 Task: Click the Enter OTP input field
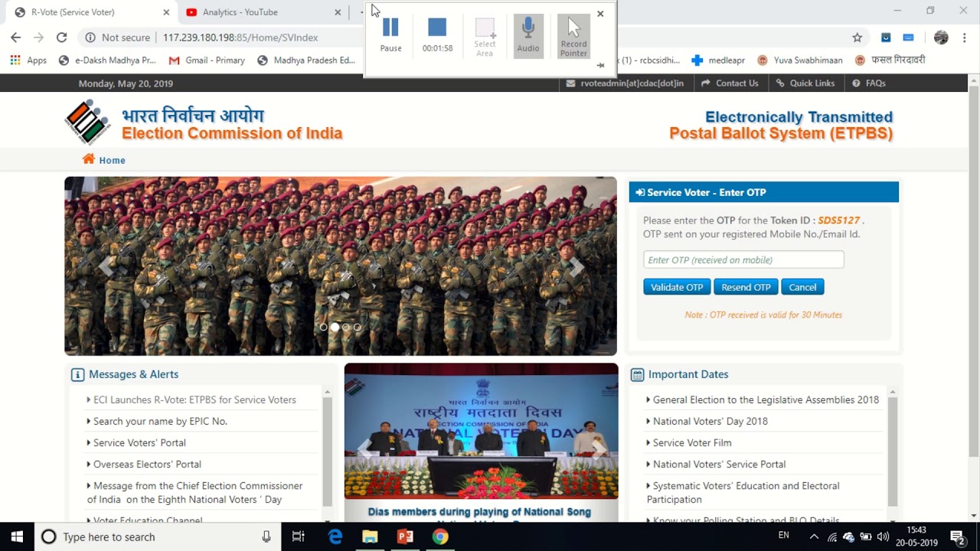(743, 260)
